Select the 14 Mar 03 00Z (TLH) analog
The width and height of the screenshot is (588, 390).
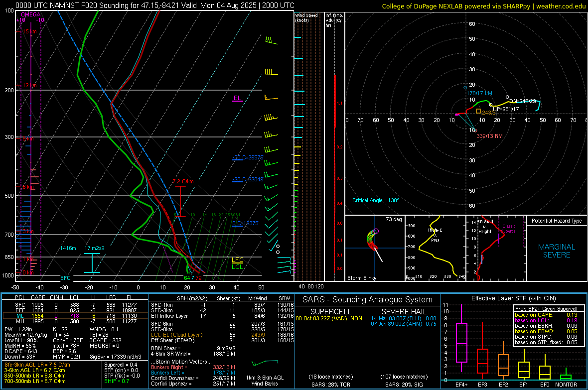coord(404,318)
